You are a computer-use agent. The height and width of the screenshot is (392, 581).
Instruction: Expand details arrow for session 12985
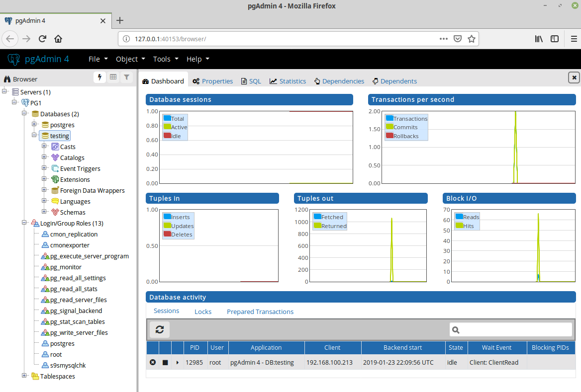[x=178, y=362]
